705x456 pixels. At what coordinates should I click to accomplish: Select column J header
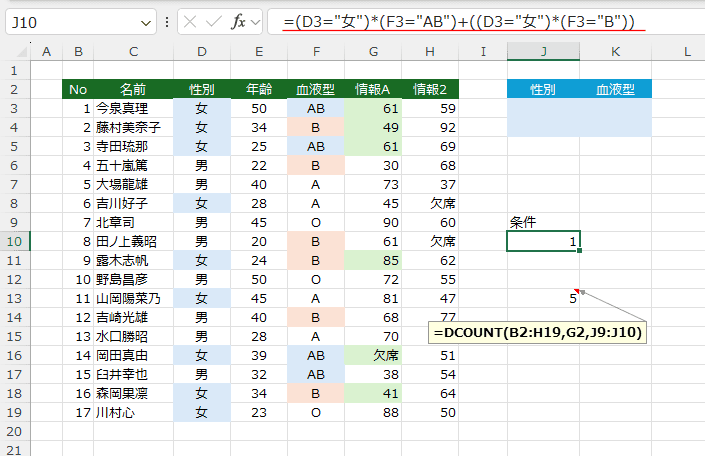543,51
